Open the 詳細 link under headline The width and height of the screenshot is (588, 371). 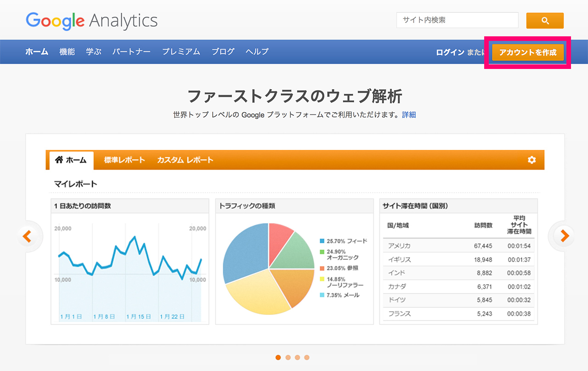[409, 115]
